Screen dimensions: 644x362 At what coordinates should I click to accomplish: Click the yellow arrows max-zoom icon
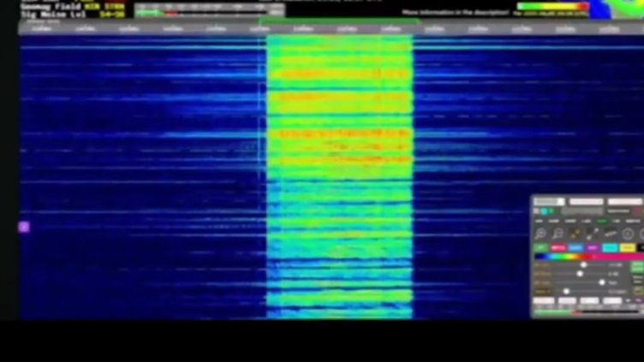click(x=575, y=234)
